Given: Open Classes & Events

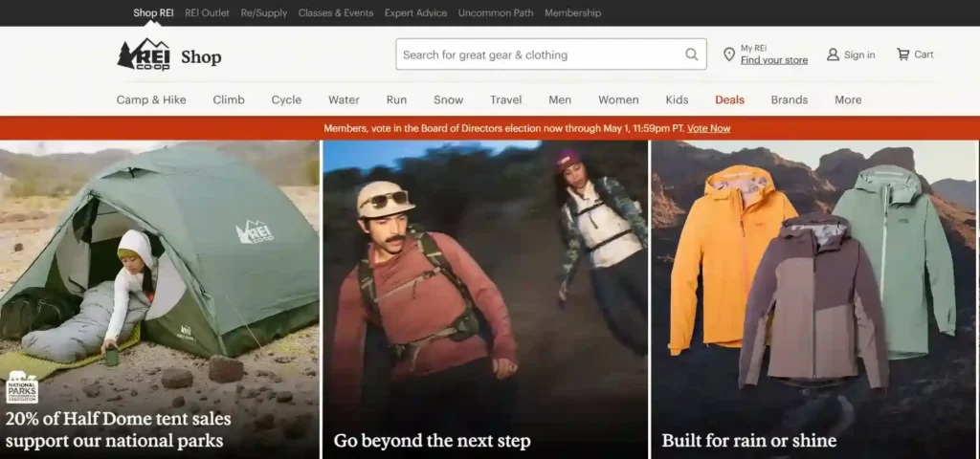Looking at the screenshot, I should (336, 12).
